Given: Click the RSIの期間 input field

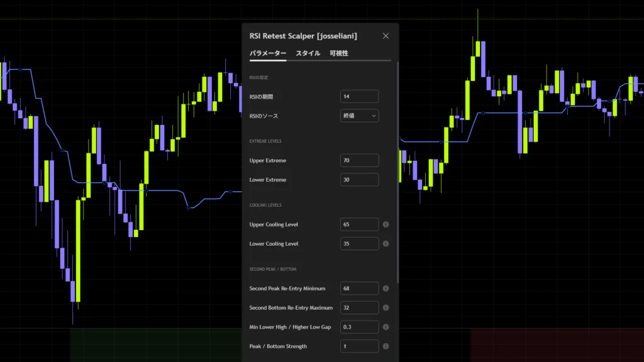Looking at the screenshot, I should tap(359, 96).
